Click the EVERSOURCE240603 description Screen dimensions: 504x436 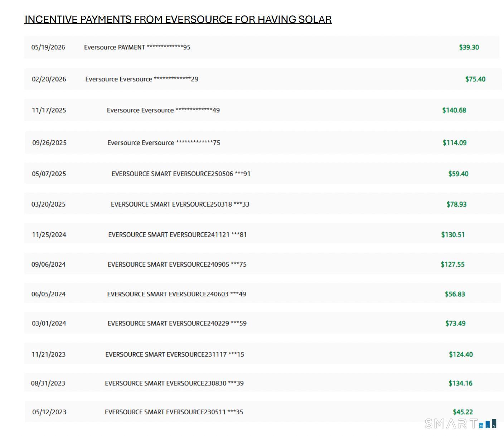click(177, 294)
